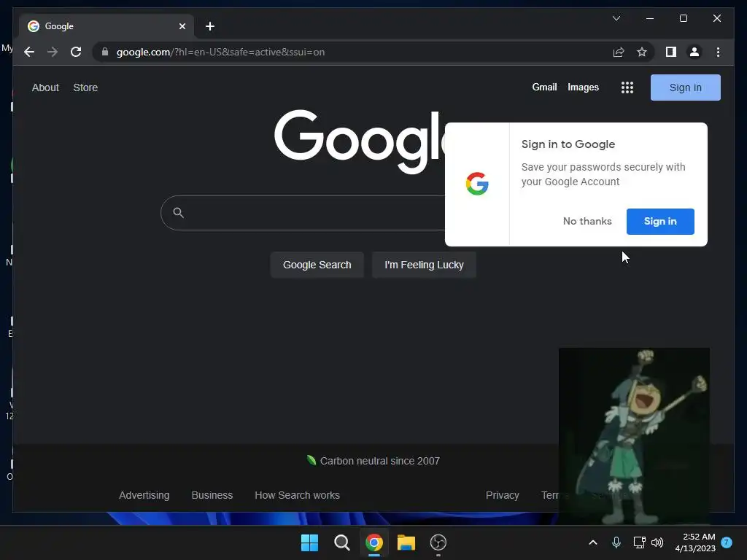The height and width of the screenshot is (560, 747).
Task: Click the forward navigation arrow
Action: [53, 52]
